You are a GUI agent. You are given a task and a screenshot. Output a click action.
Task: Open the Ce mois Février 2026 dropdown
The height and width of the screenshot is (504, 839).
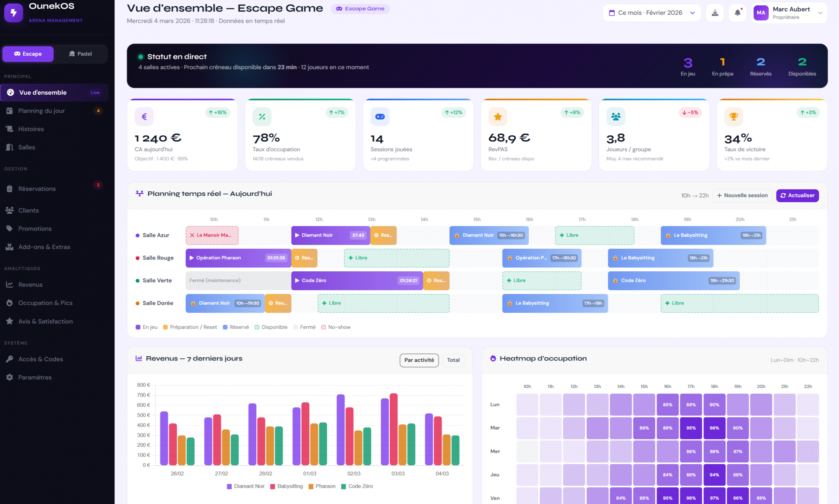pyautogui.click(x=652, y=13)
